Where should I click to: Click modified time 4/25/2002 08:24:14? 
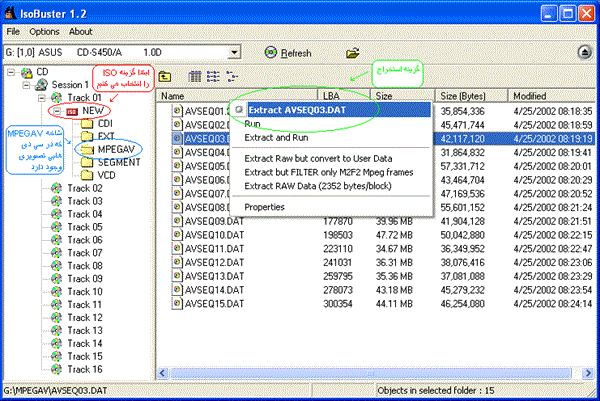click(x=553, y=304)
